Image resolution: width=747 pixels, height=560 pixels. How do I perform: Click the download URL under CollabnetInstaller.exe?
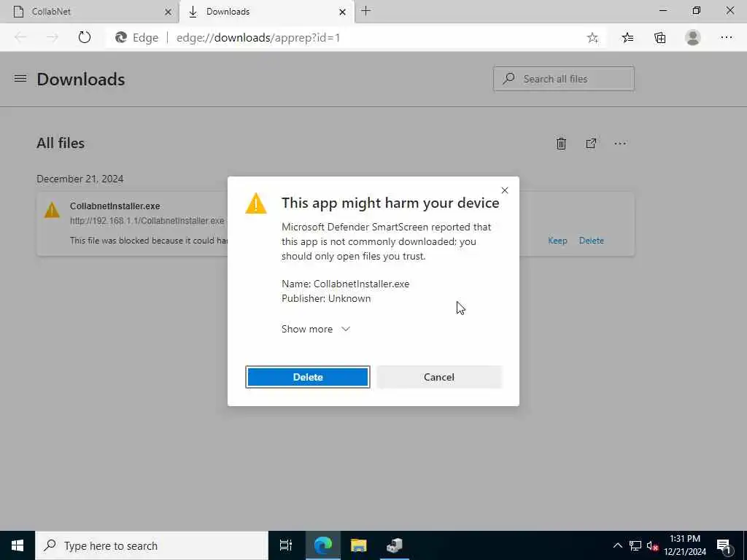(x=147, y=221)
